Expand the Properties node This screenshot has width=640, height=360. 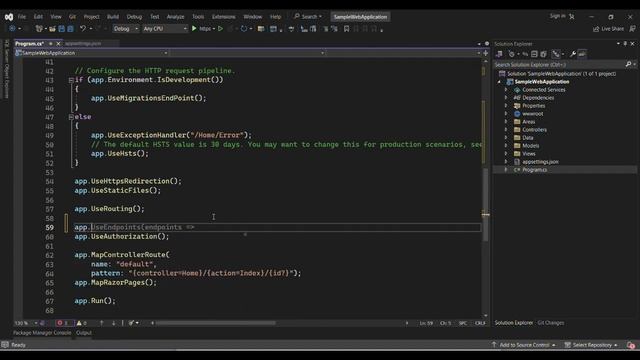pos(506,106)
